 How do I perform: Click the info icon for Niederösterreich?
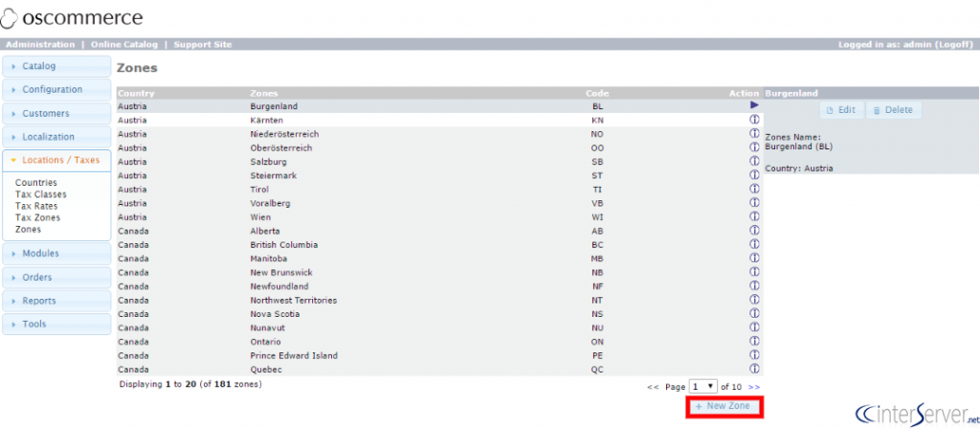pos(754,133)
